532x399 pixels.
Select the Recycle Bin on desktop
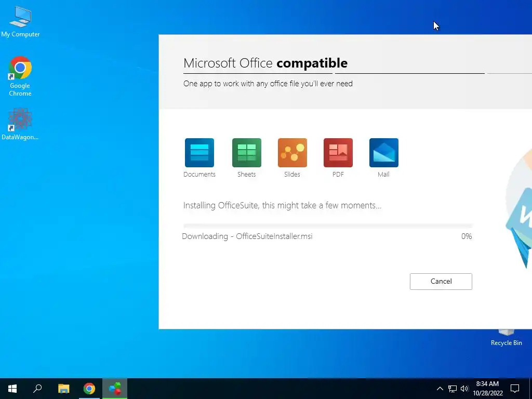[x=506, y=338]
